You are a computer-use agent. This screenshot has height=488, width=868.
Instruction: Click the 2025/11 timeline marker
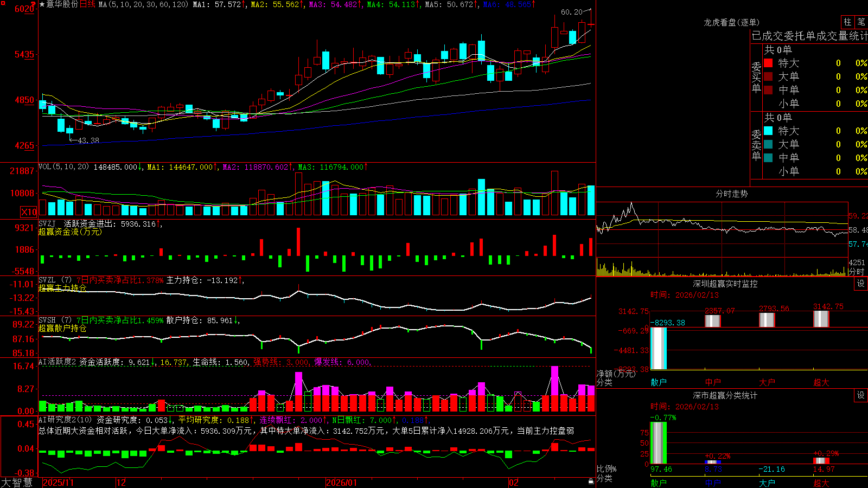pos(58,483)
